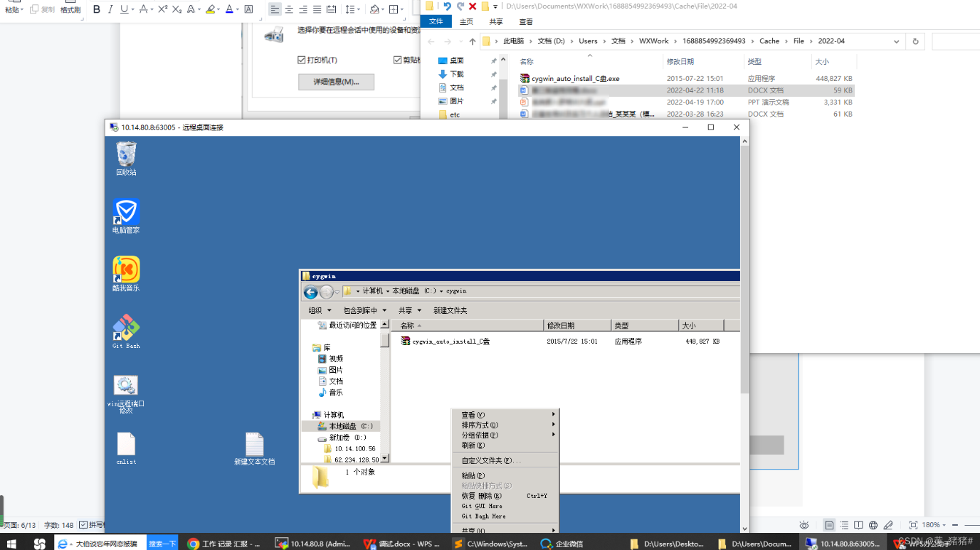Apply strikethrough text in WPS toolbar
Screen dimensions: 980x550
(143, 9)
